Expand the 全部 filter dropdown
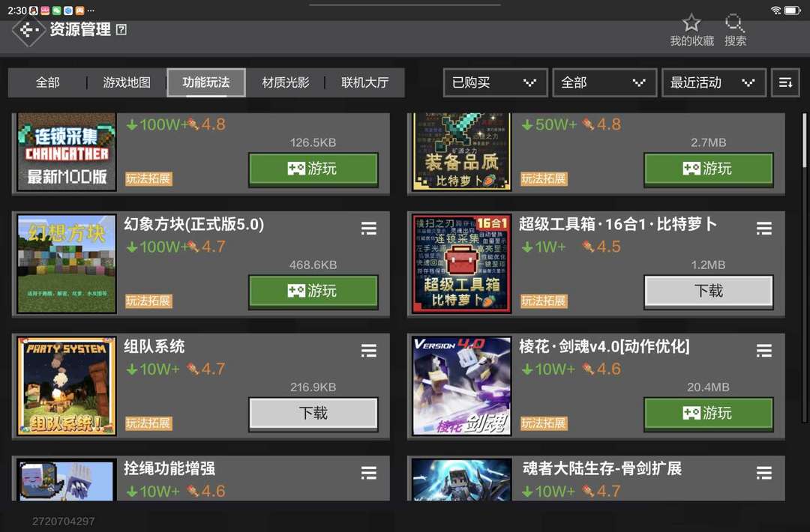Image resolution: width=810 pixels, height=532 pixels. point(605,82)
